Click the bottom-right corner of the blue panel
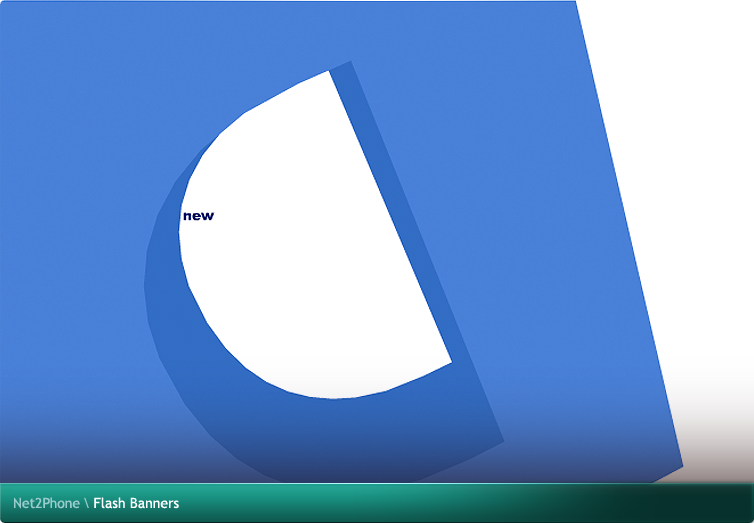 pos(680,465)
